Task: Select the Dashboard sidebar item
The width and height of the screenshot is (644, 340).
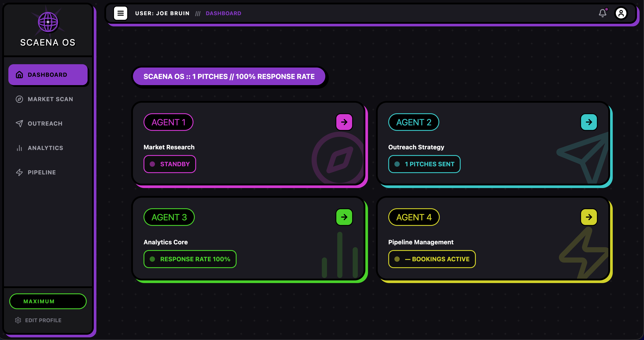Action: click(48, 75)
